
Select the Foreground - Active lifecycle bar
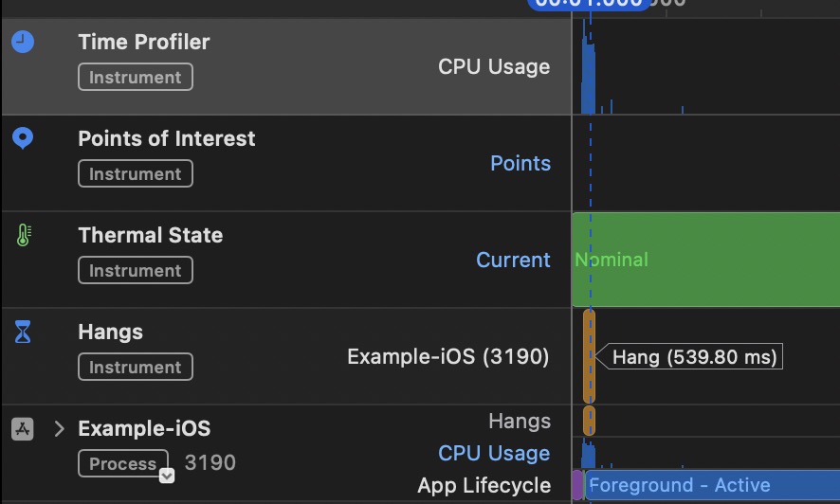click(x=713, y=485)
